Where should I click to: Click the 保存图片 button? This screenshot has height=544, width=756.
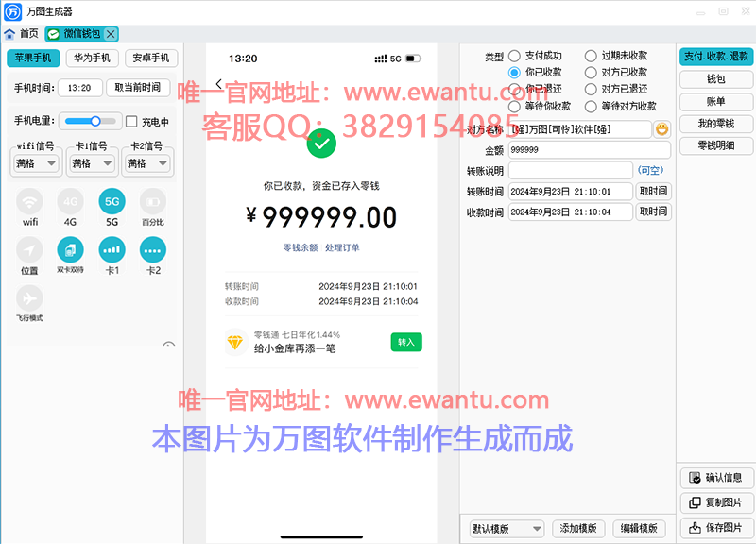click(717, 528)
